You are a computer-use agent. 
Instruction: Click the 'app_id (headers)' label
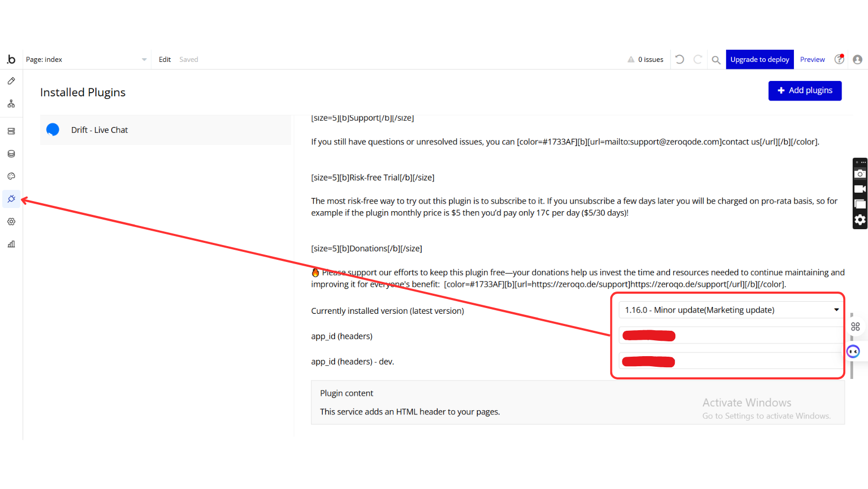coord(342,336)
